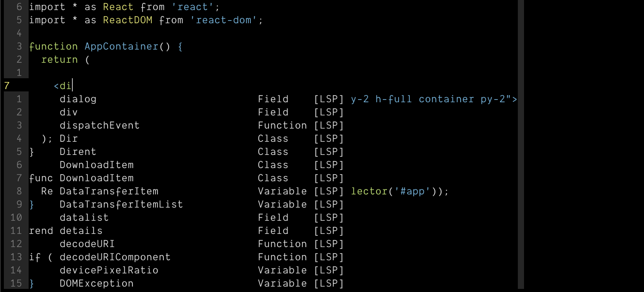Choose DOMException from the suggestion list

[96, 283]
